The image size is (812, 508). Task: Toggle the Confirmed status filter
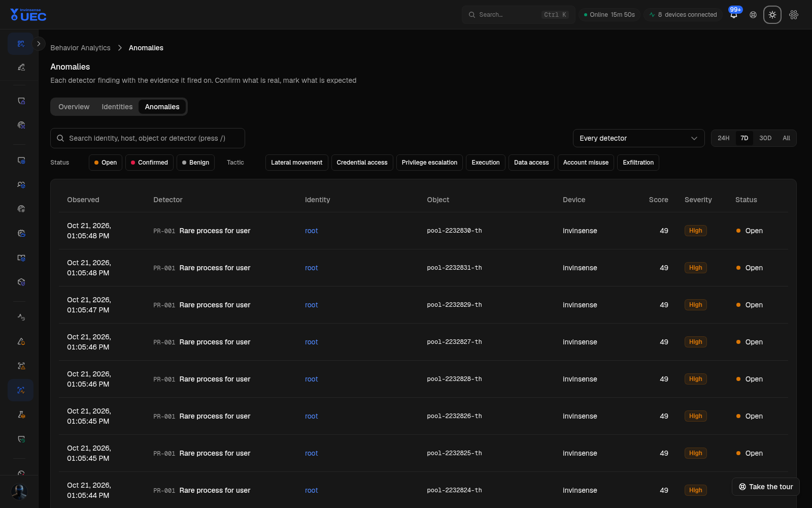click(149, 163)
